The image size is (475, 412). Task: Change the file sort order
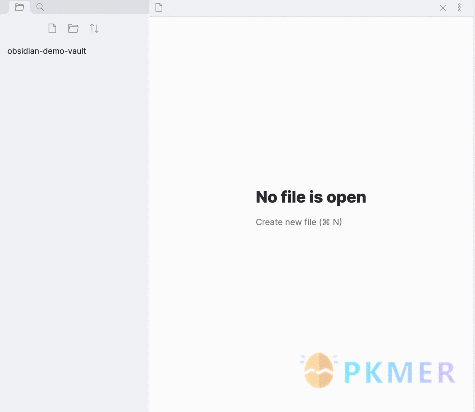(x=94, y=28)
